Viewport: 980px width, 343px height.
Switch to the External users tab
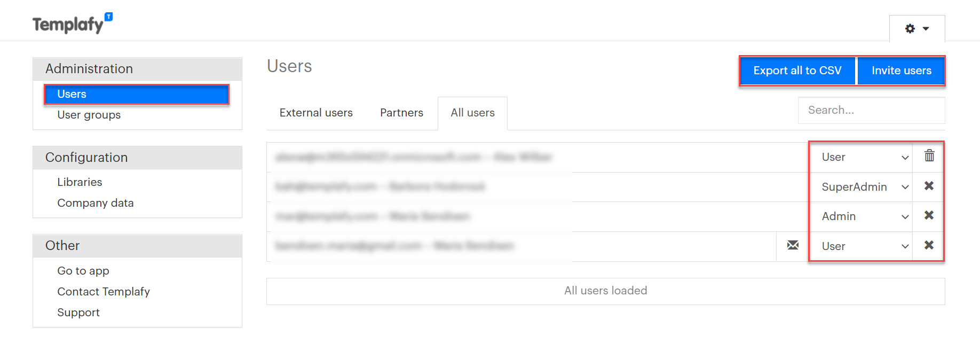click(315, 113)
